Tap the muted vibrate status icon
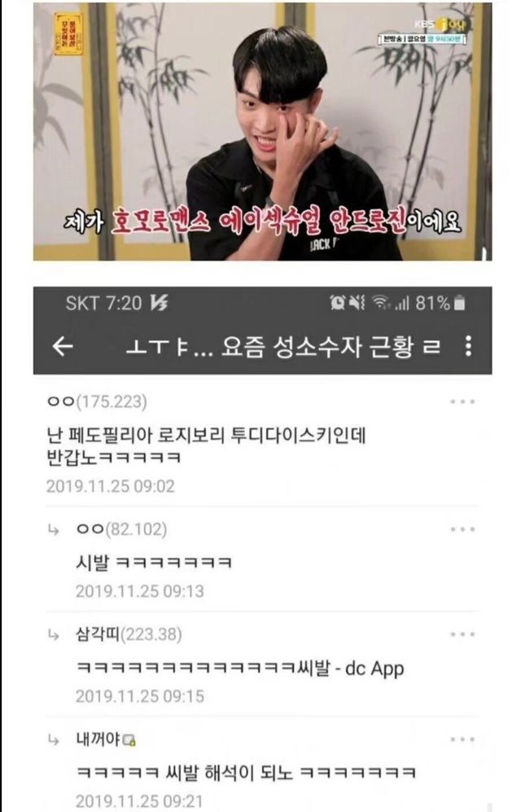The image size is (521, 812). (x=357, y=302)
